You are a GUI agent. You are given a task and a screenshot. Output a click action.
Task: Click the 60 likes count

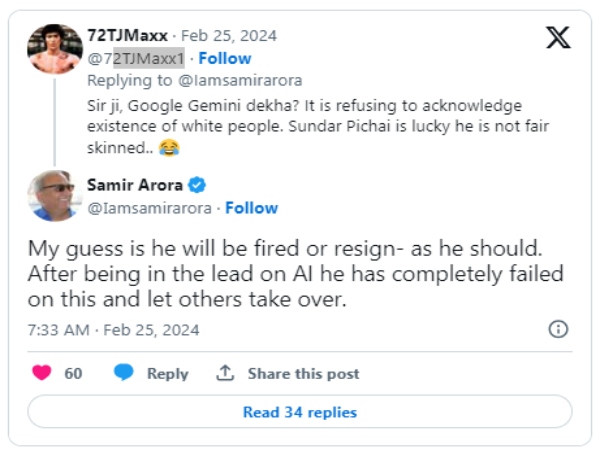(73, 373)
